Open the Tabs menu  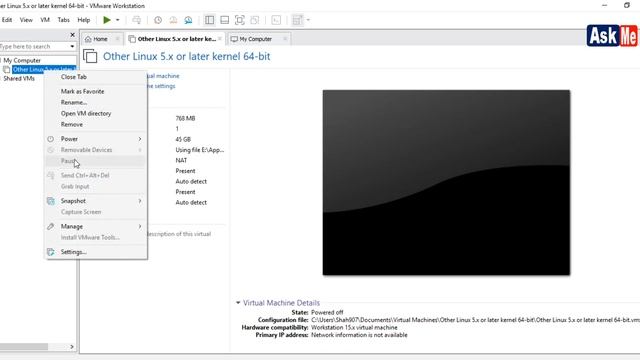[64, 20]
